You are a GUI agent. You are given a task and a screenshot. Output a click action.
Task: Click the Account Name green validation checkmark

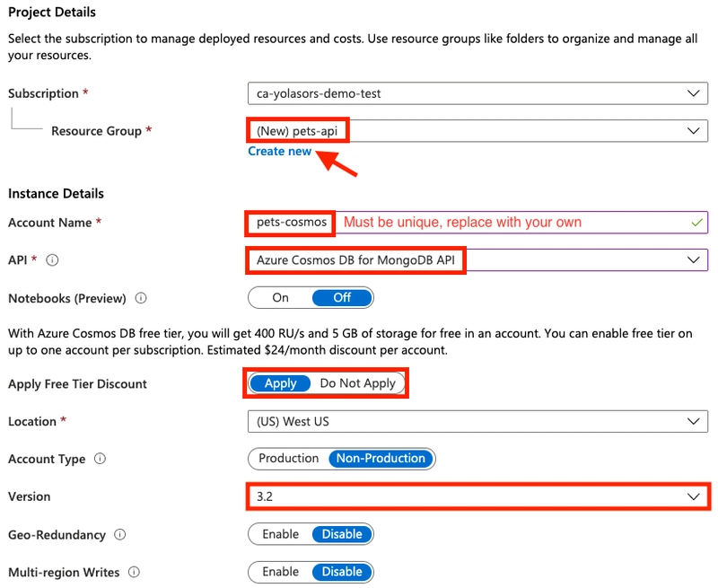coord(696,223)
